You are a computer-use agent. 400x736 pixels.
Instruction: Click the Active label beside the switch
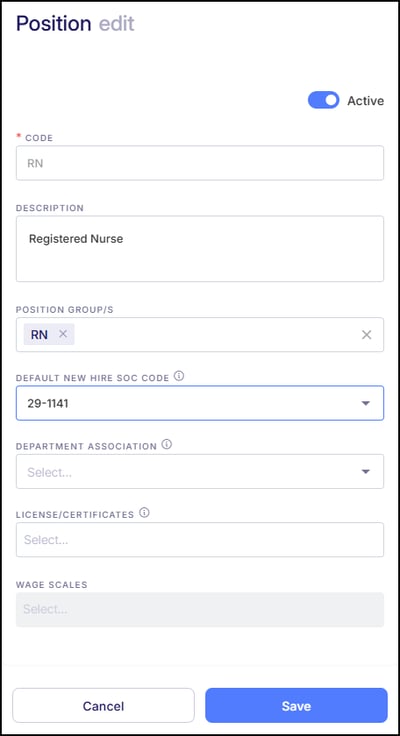[365, 100]
